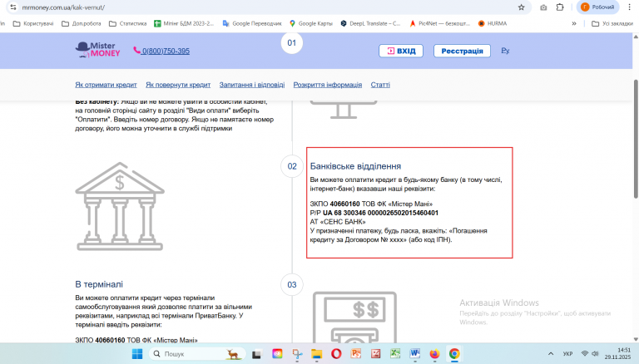Click the account number UA 68 300346 text
The height and width of the screenshot is (364, 639).
click(380, 213)
